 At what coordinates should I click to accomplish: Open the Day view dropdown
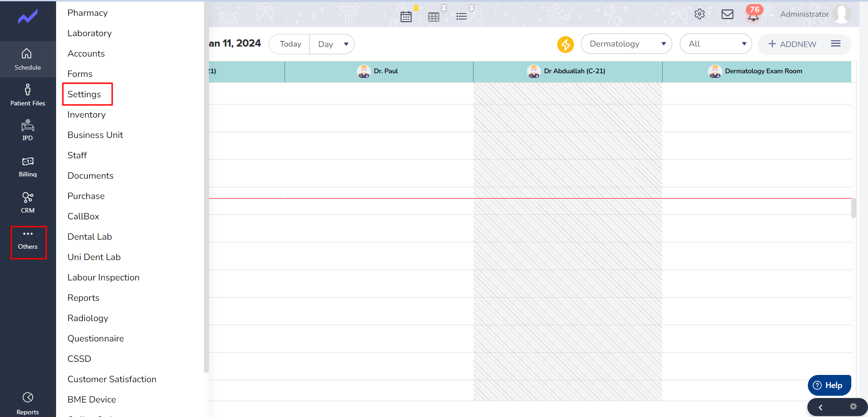pyautogui.click(x=332, y=44)
